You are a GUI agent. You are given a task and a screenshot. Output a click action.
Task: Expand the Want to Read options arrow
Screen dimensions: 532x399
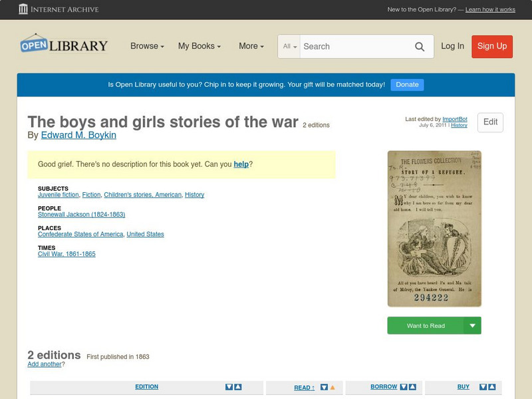point(472,325)
